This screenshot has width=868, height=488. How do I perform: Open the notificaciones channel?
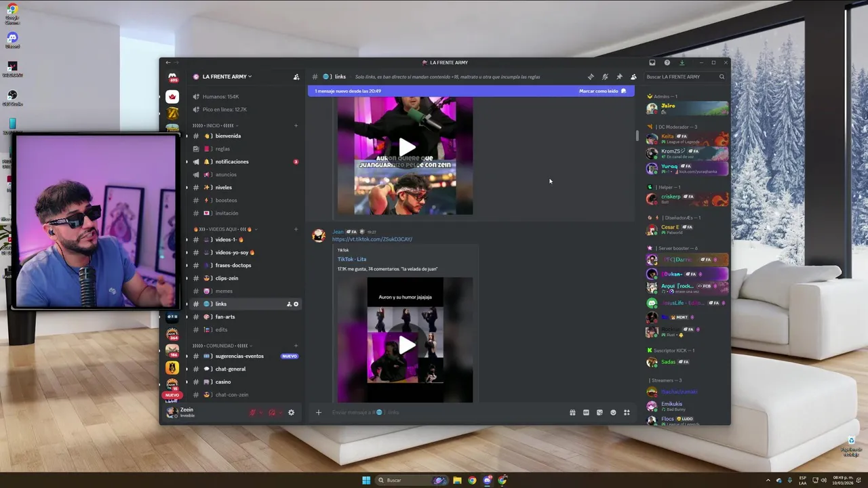[245, 162]
